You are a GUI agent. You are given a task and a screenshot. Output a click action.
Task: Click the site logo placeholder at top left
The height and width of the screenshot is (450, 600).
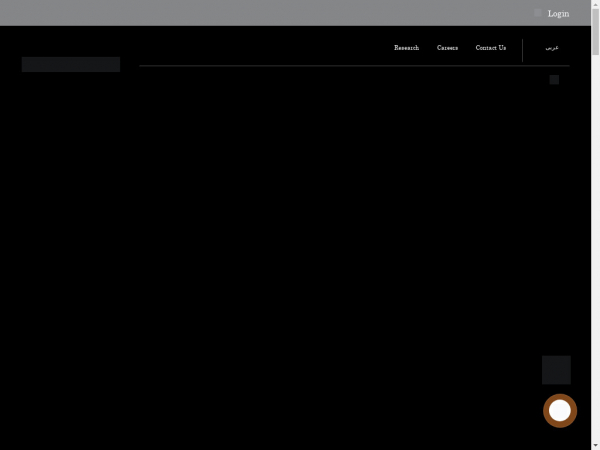71,64
